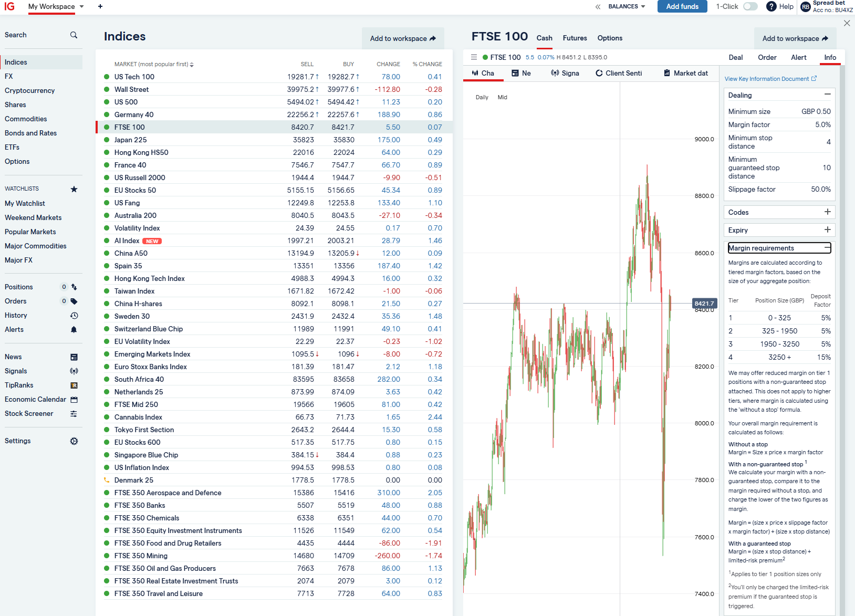Click the News newspaper icon
This screenshot has height=616, width=855.
(x=74, y=357)
